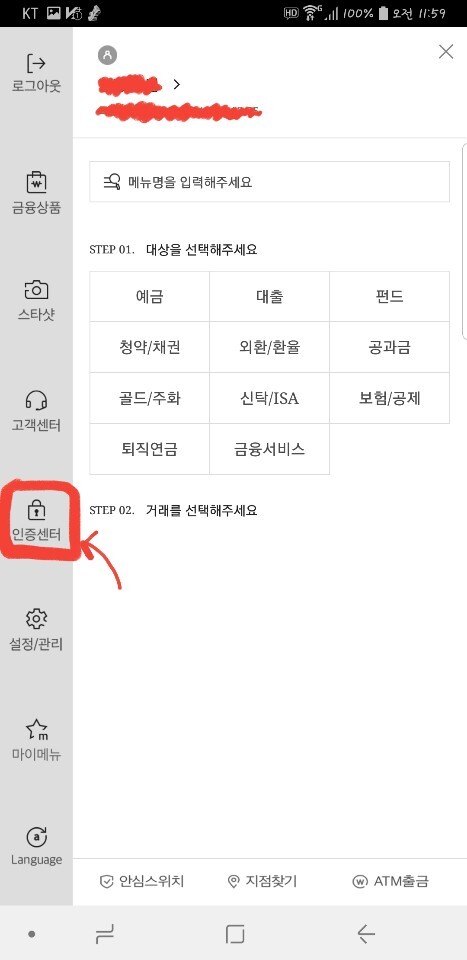Tap the 로그아웃 logout icon
Viewport: 467px width, 960px height.
[x=36, y=63]
